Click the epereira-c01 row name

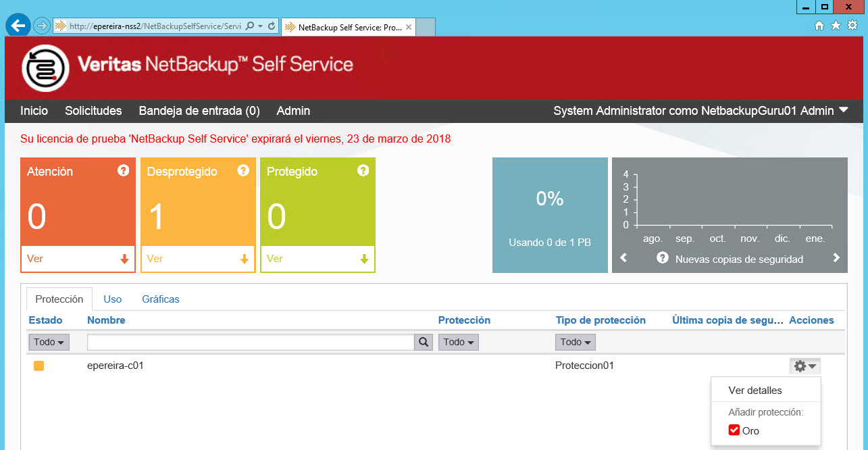tap(116, 366)
